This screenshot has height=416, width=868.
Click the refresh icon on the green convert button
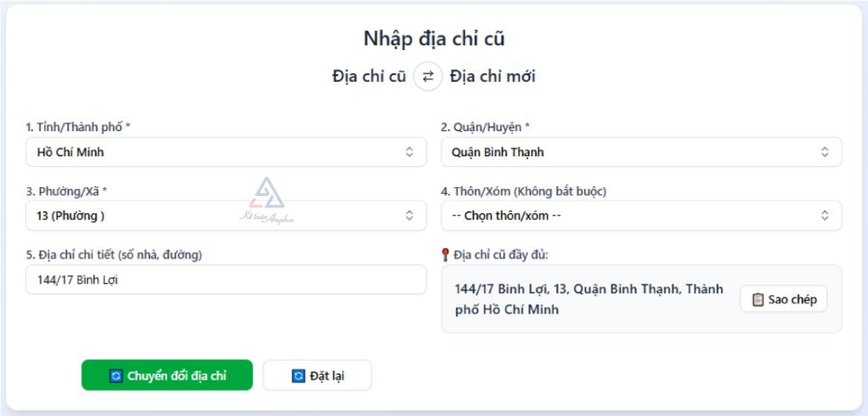tap(117, 375)
